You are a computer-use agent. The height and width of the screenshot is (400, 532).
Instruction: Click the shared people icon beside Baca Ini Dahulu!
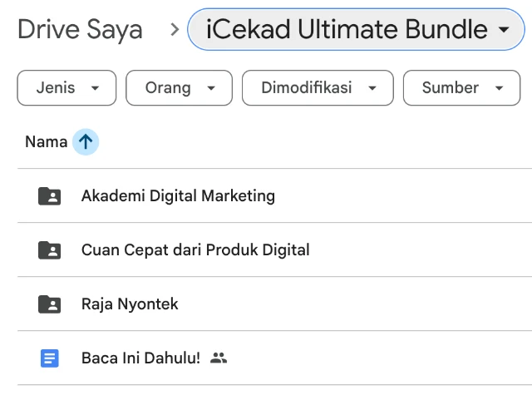(219, 358)
